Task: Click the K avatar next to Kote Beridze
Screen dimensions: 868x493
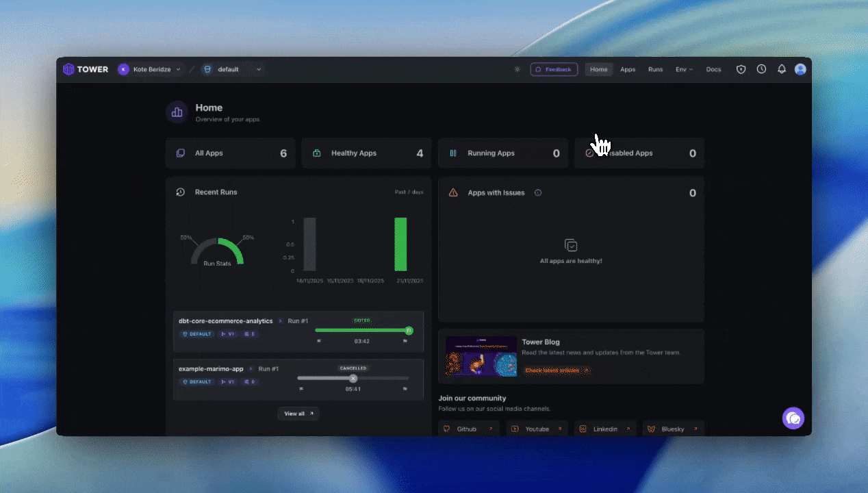Action: pyautogui.click(x=123, y=69)
